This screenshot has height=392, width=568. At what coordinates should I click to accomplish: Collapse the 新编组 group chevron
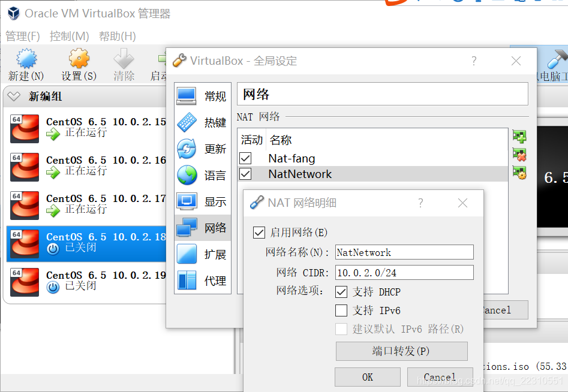tap(14, 97)
